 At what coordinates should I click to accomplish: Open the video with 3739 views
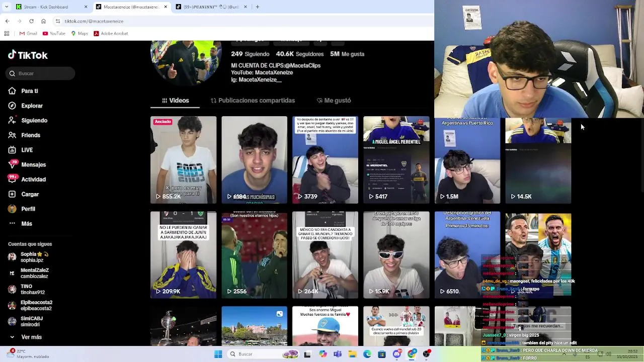tap(325, 160)
